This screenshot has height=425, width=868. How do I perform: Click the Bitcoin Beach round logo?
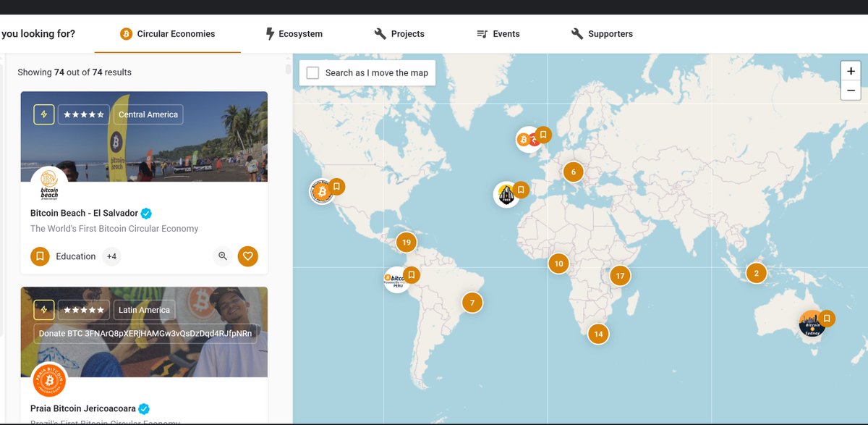(49, 184)
